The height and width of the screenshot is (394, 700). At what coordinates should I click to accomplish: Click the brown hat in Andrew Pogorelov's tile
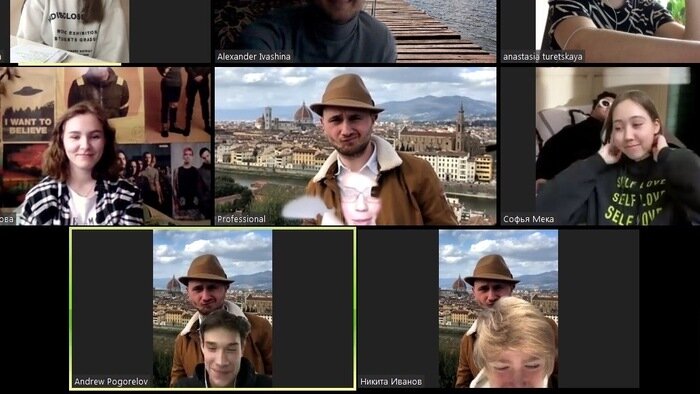point(206,270)
